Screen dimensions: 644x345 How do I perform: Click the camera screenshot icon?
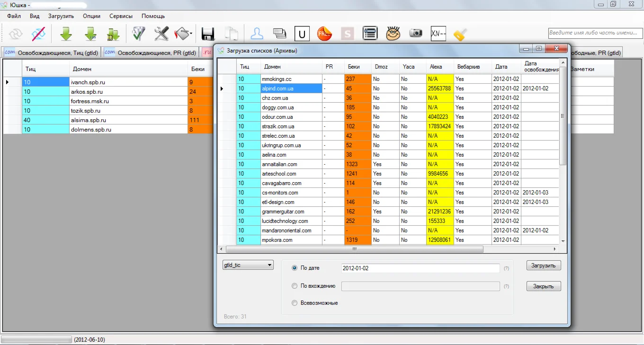coord(415,33)
